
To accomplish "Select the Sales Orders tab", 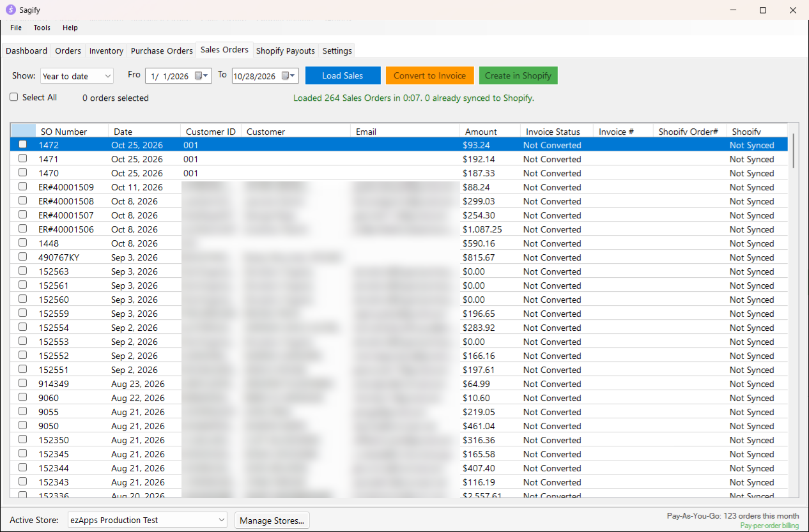I will tap(224, 50).
